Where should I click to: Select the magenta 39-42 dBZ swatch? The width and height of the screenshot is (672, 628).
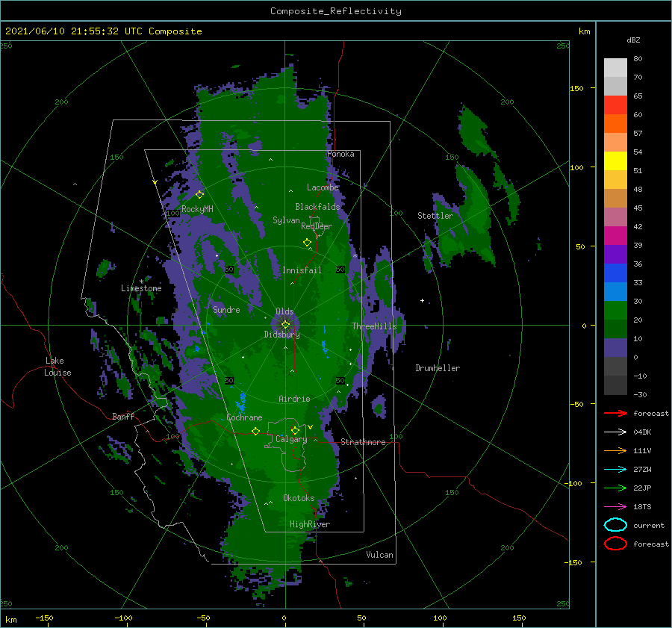(615, 236)
